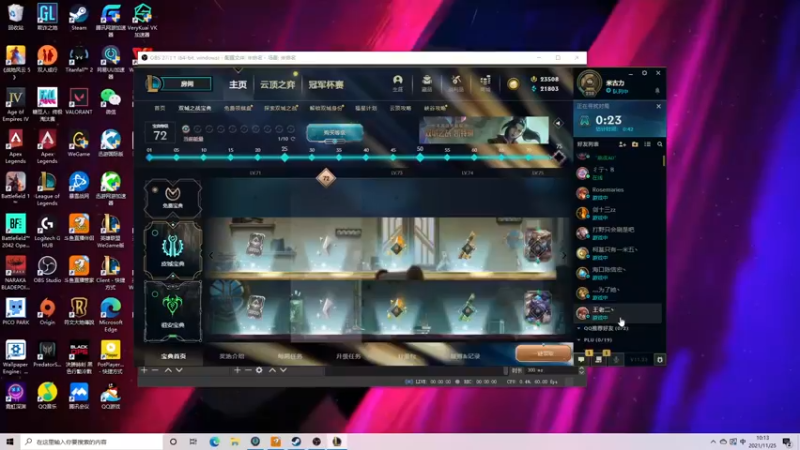This screenshot has width=800, height=450.
Task: Select the 祖安宝典 Zaun pass category
Action: pyautogui.click(x=172, y=310)
